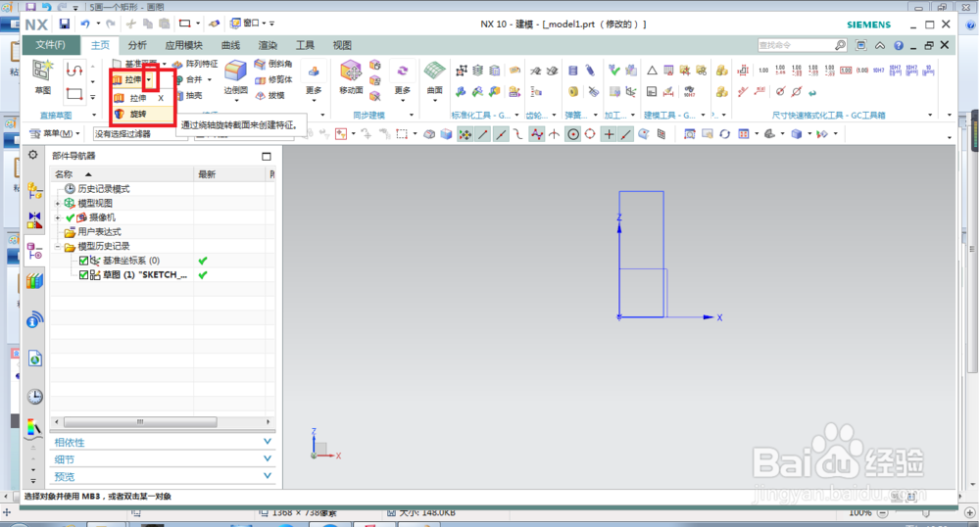Save the part with the floppy icon
This screenshot has width=980, height=527.
tap(65, 24)
